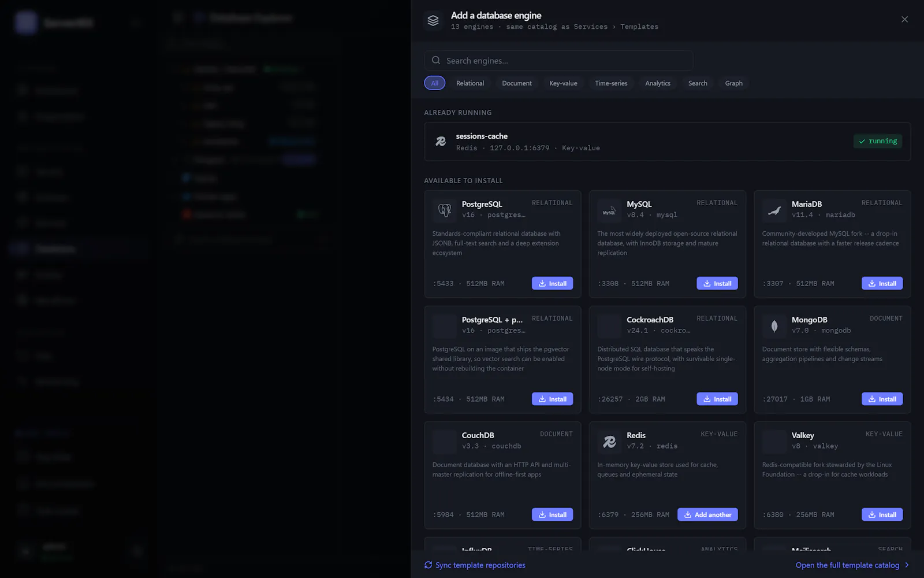Install PostgreSQL + pgvector on port 5434
Viewport: 924px width, 578px height.
[x=552, y=399]
